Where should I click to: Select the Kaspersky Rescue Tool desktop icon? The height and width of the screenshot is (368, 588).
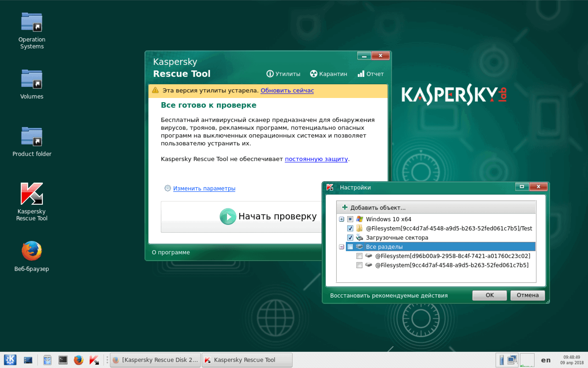[32, 201]
